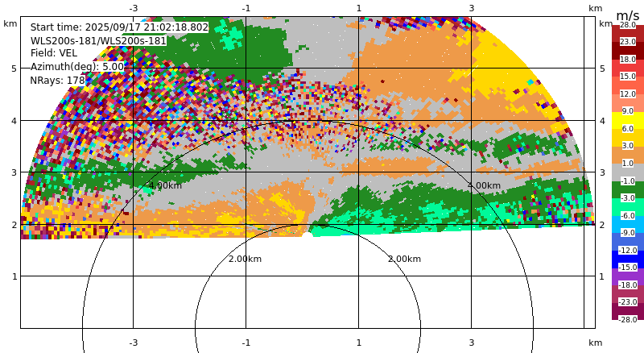Click the Start time 2025/09/17 21:02:18.802 text
The height and width of the screenshot is (353, 644).
click(x=119, y=27)
